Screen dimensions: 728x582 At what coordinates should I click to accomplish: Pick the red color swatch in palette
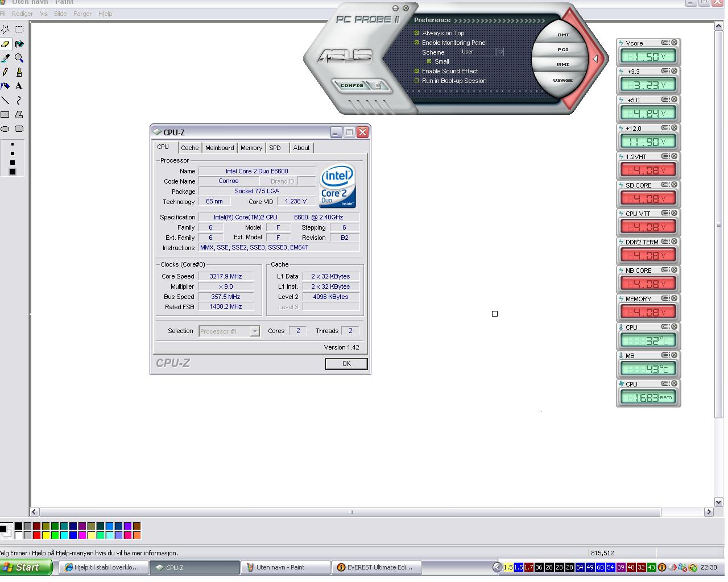pos(37,535)
